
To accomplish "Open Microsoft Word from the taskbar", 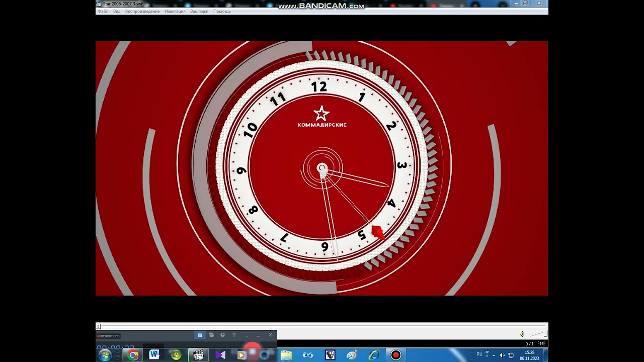I will (x=154, y=355).
